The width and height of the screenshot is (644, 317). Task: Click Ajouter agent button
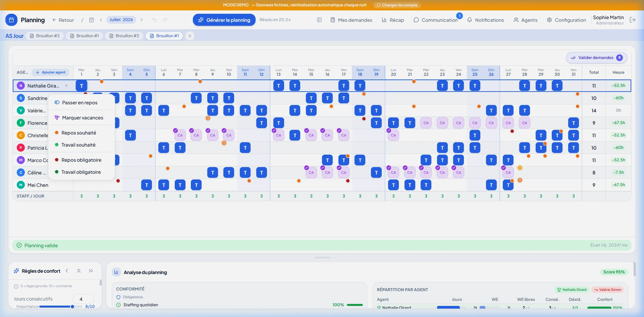pos(51,72)
